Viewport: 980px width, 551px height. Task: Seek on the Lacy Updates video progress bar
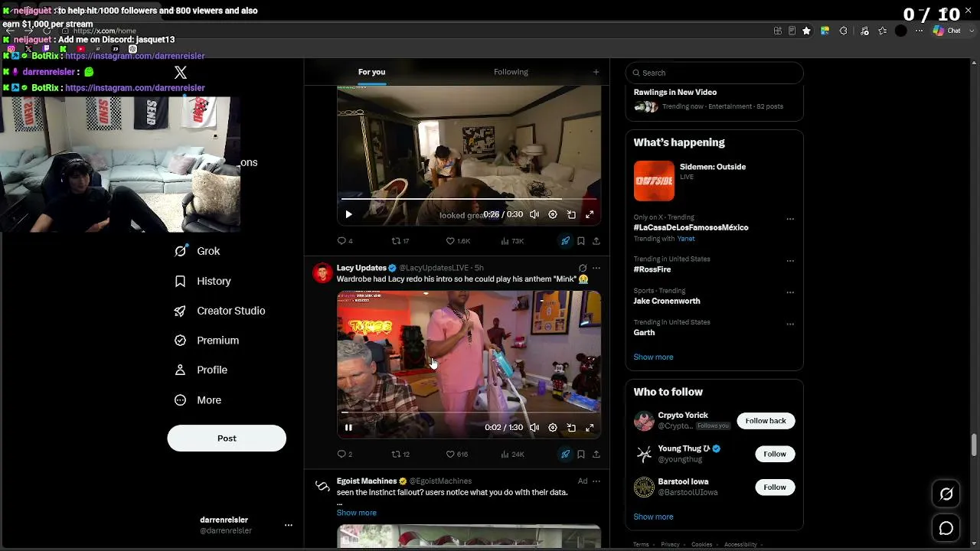(x=469, y=412)
